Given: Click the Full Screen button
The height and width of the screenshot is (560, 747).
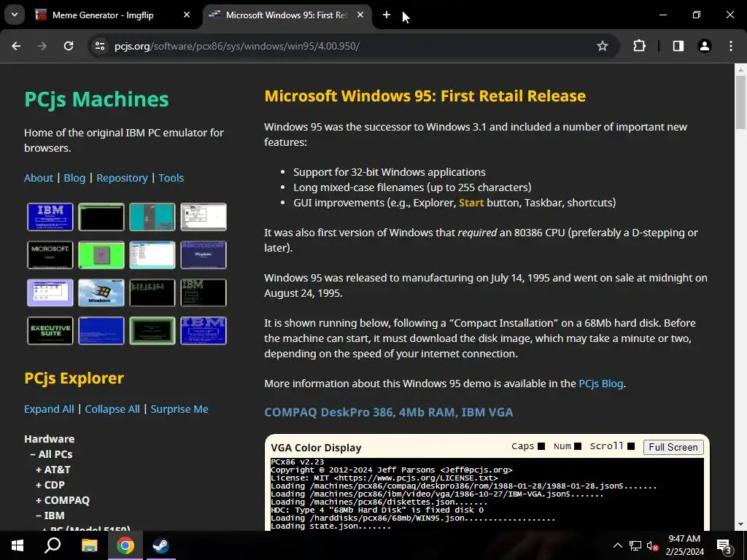Looking at the screenshot, I should tap(673, 447).
